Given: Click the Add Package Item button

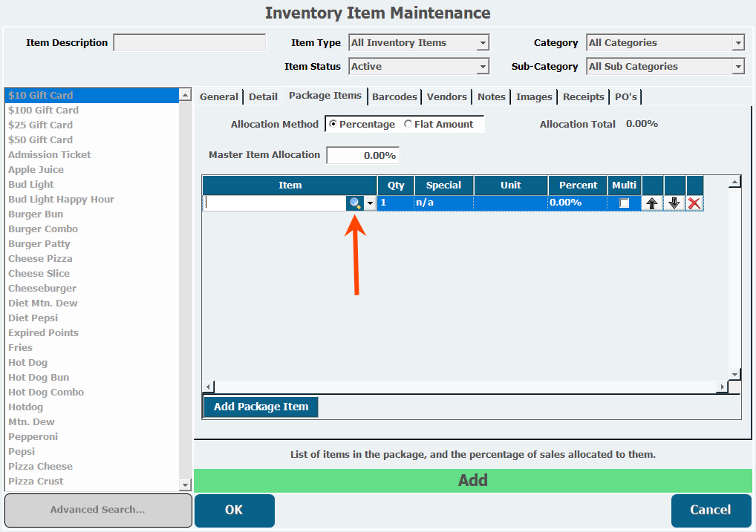Looking at the screenshot, I should [x=261, y=407].
